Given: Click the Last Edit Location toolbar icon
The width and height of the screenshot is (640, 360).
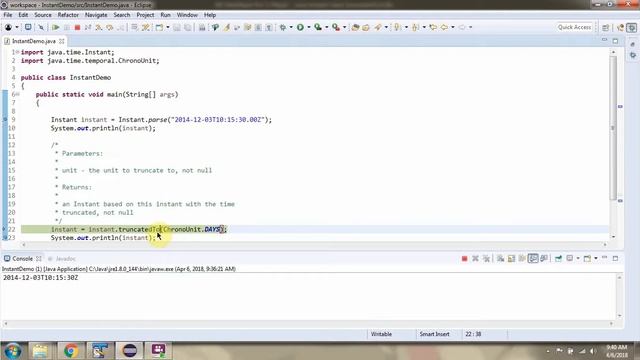Looking at the screenshot, I should (x=433, y=27).
